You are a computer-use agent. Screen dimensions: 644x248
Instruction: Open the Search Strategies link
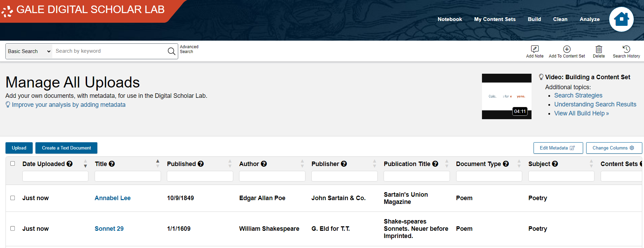pos(578,95)
